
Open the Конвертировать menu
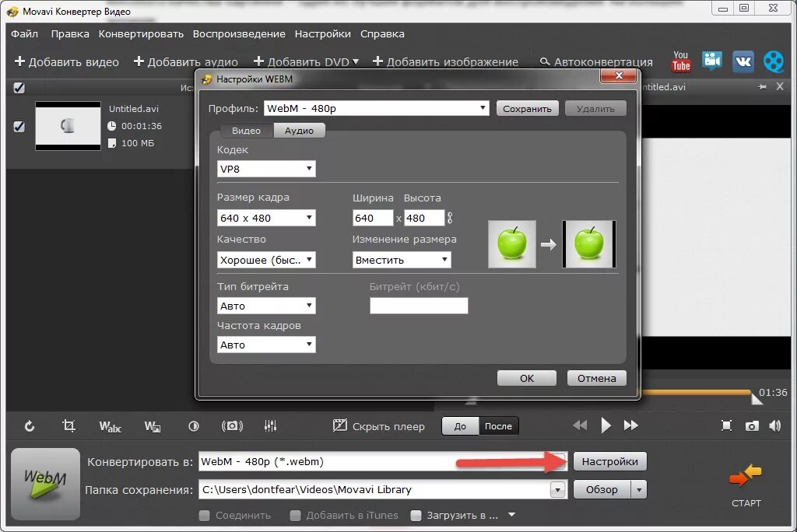pyautogui.click(x=142, y=34)
